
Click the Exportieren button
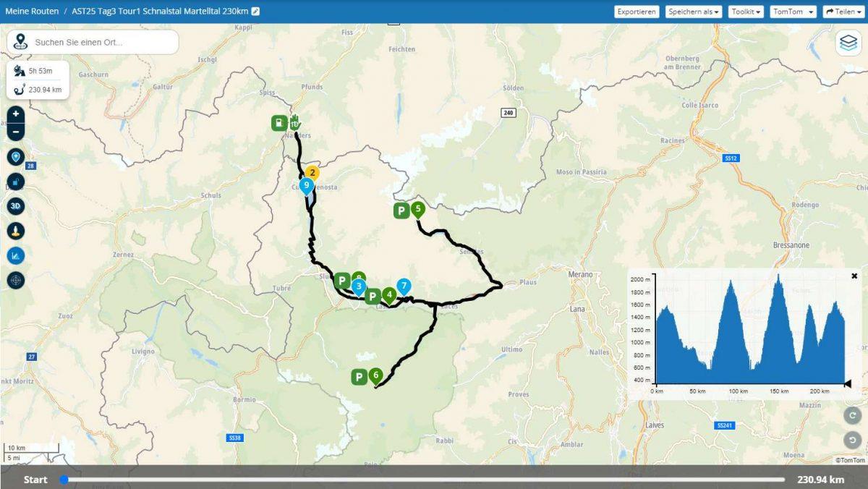click(637, 12)
